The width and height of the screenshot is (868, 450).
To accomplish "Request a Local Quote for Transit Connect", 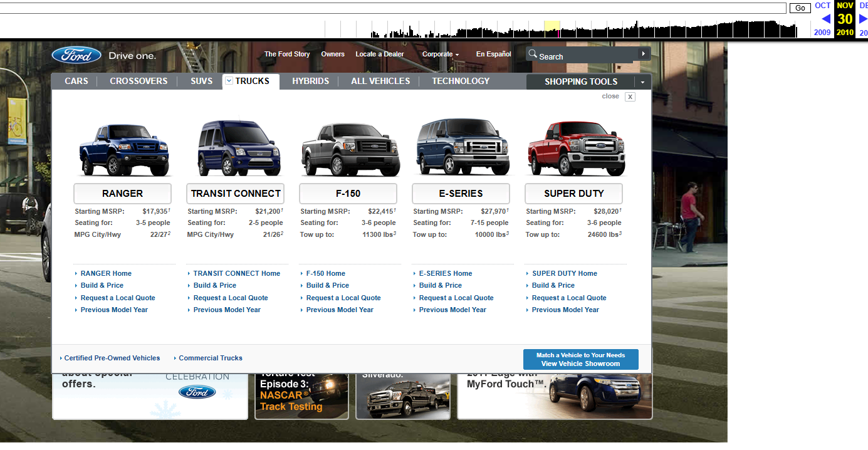I will [x=231, y=298].
